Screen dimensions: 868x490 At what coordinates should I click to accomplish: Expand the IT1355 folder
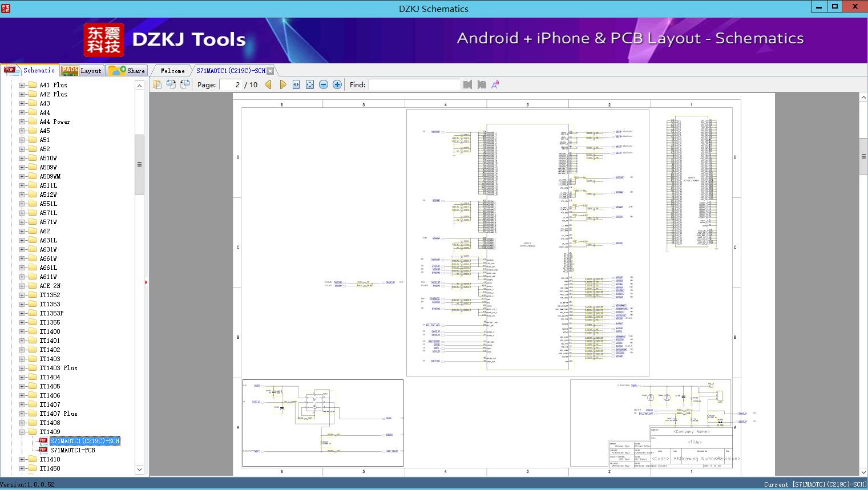[x=22, y=322]
